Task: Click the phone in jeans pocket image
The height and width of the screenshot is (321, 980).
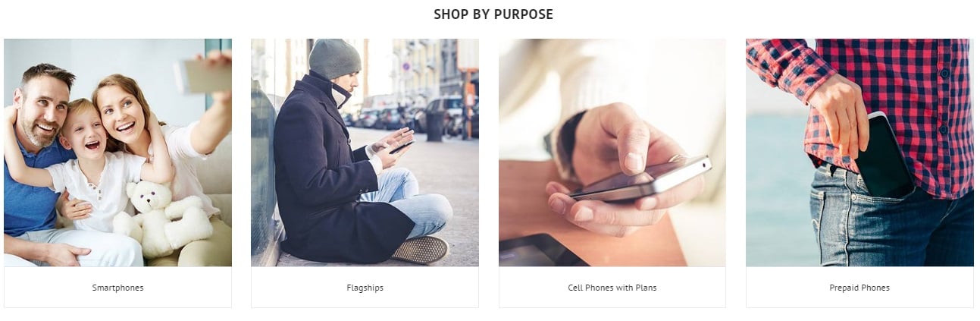Action: click(x=859, y=153)
